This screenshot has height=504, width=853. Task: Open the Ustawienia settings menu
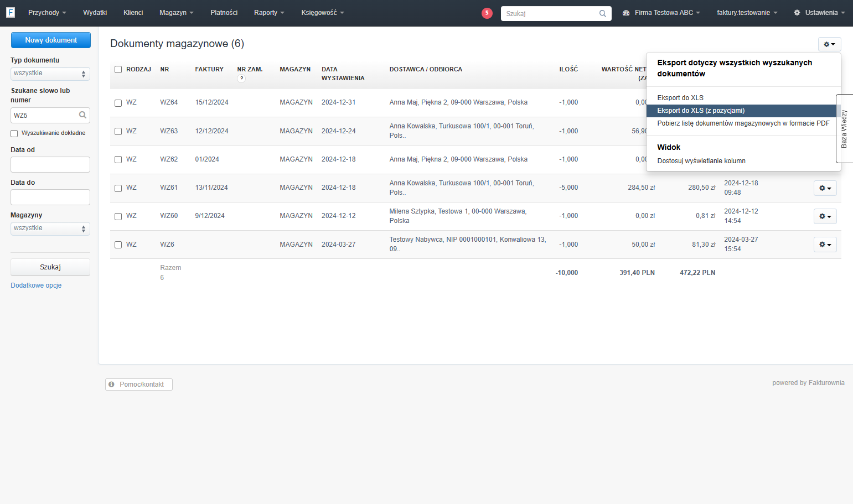tap(819, 13)
